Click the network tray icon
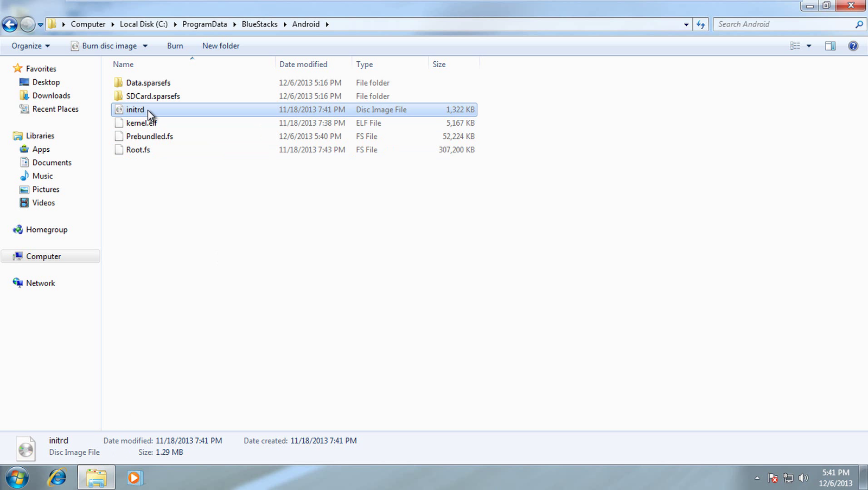The height and width of the screenshot is (490, 868). pos(788,478)
